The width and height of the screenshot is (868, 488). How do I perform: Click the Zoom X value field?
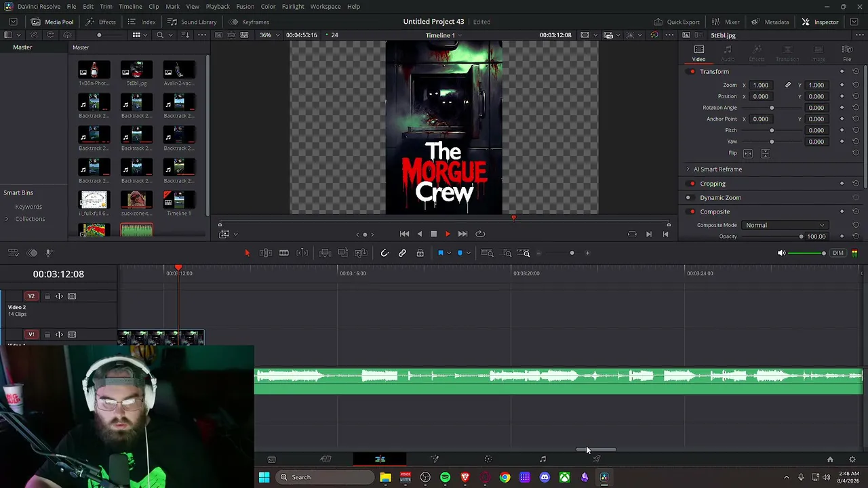pos(762,85)
